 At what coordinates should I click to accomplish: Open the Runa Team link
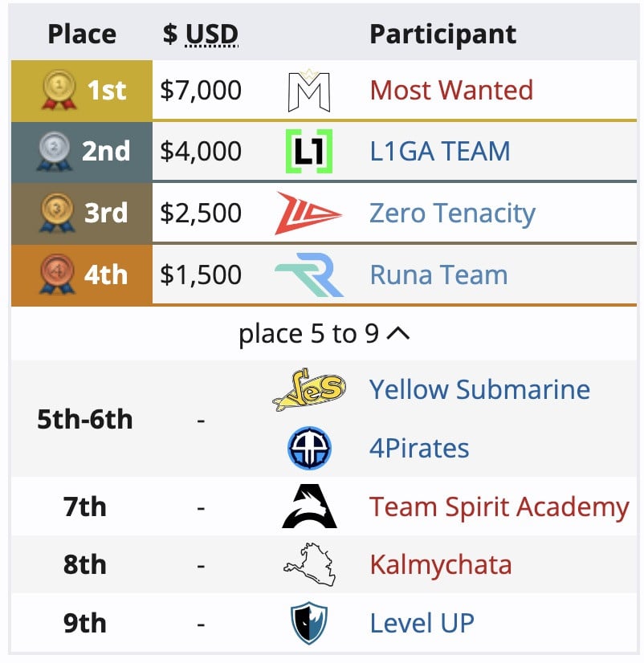438,275
